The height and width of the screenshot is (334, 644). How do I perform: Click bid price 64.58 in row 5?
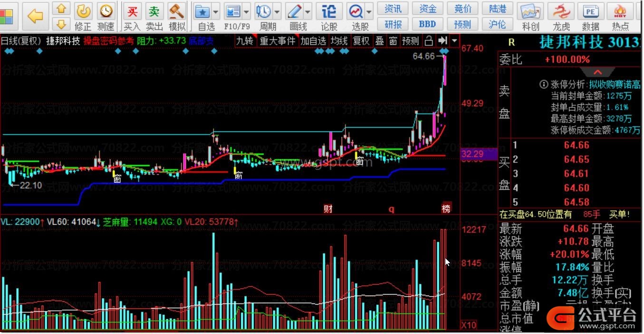(x=577, y=202)
